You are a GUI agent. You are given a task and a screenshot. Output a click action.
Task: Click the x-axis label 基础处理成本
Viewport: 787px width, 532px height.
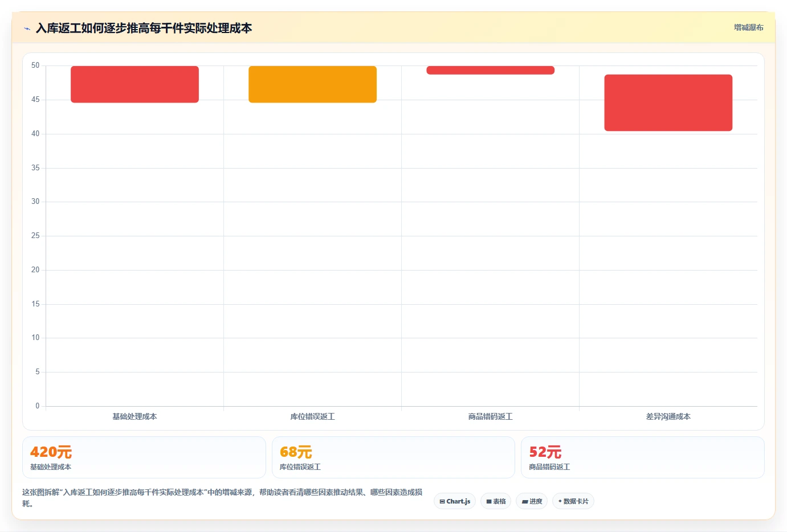tap(134, 416)
